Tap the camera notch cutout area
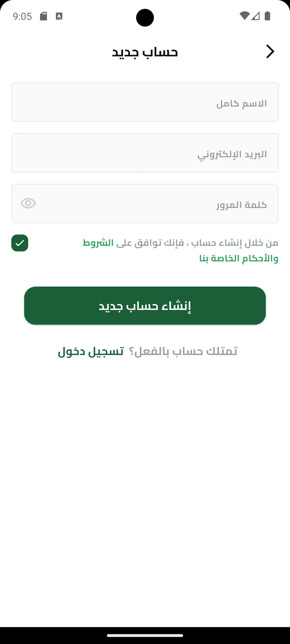Image resolution: width=290 pixels, height=644 pixels. coord(145,17)
